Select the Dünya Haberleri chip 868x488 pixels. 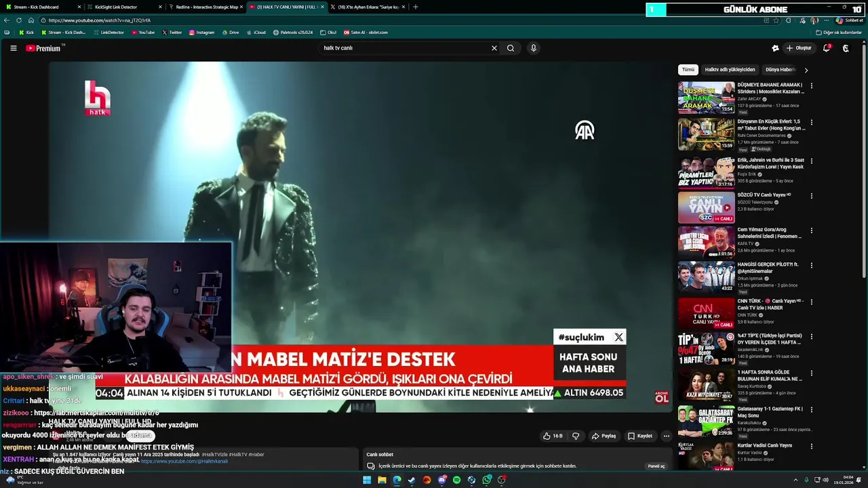tap(781, 70)
